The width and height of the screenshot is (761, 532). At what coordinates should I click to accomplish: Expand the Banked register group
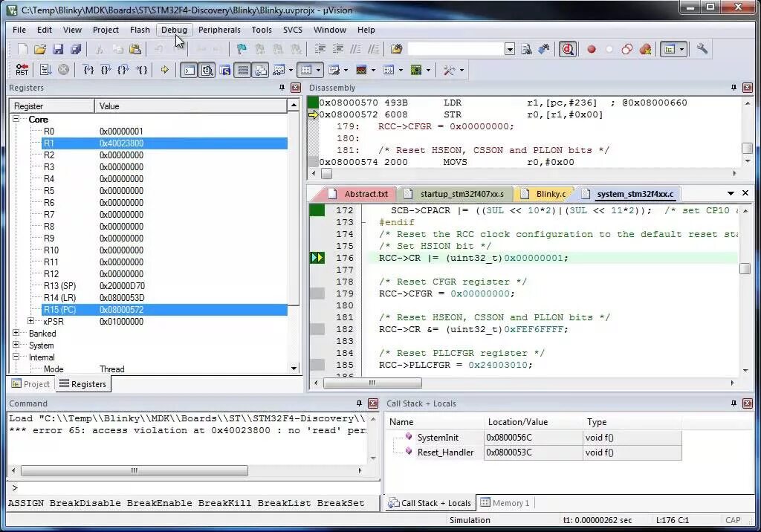tap(16, 333)
